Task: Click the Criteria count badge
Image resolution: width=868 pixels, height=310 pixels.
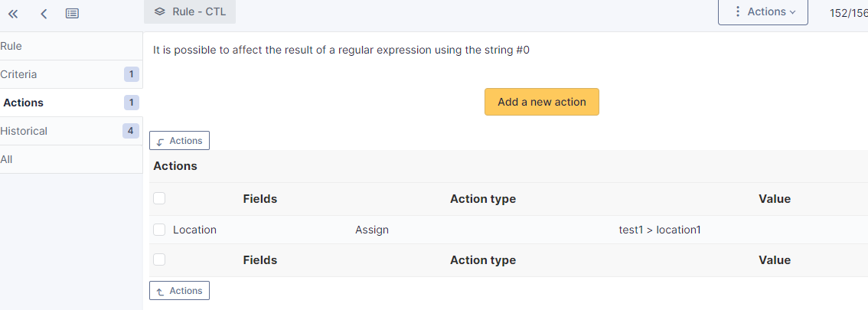Action: coord(131,74)
